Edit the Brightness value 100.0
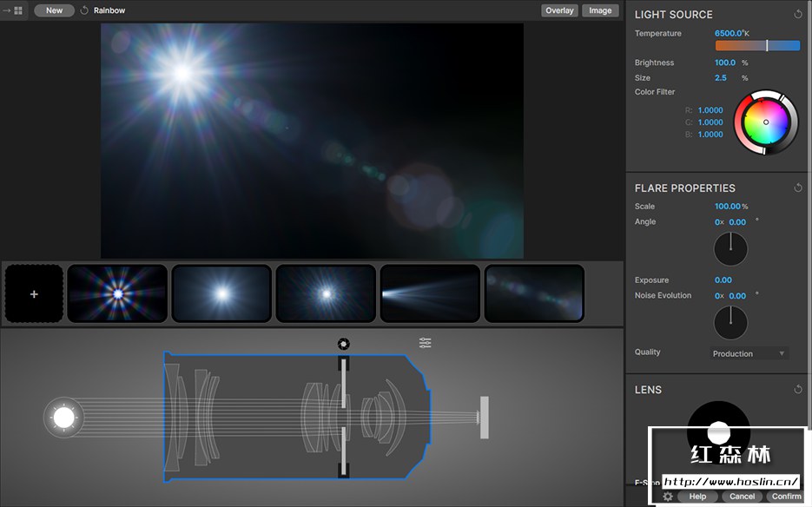 (725, 63)
